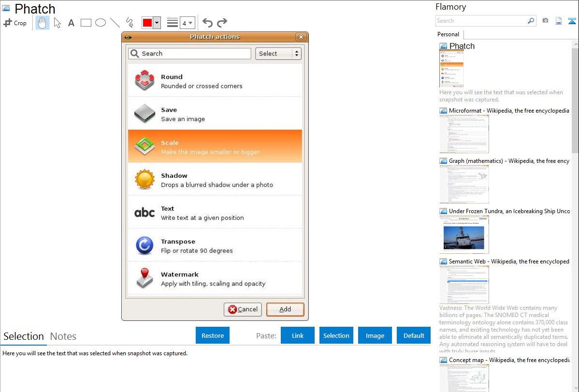This screenshot has width=579, height=392.
Task: Select the Crop tool
Action: pyautogui.click(x=15, y=23)
